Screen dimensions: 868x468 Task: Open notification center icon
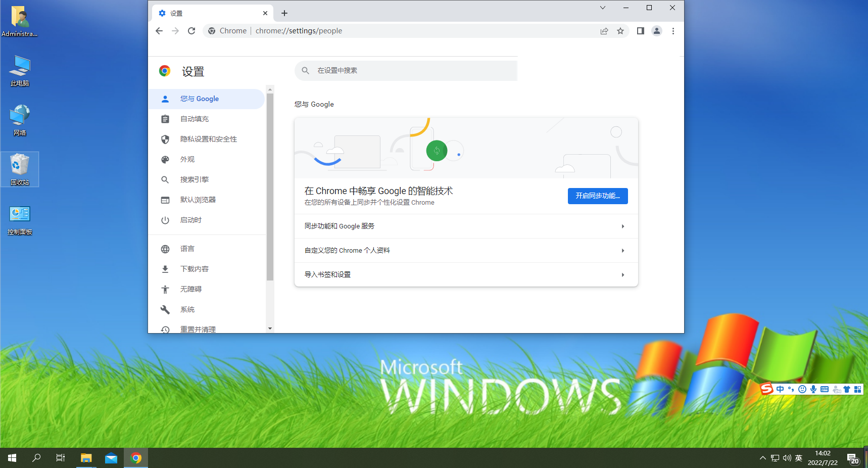[x=853, y=459]
